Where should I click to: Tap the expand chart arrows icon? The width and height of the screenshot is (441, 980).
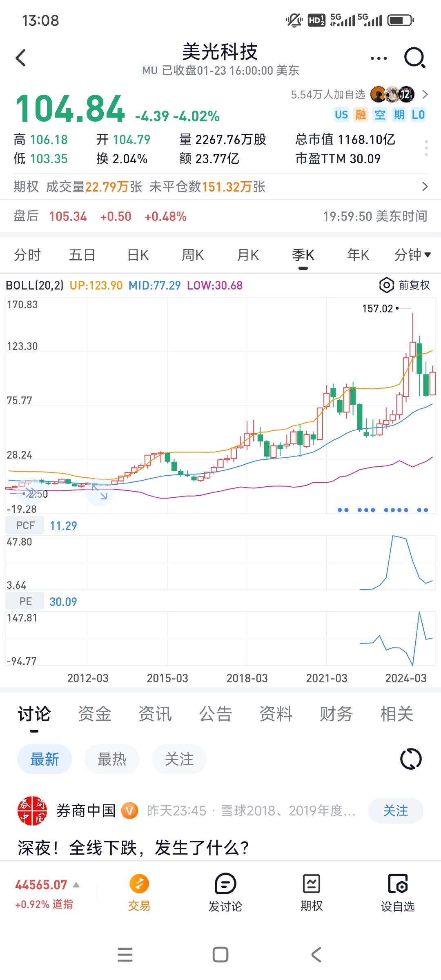(99, 492)
